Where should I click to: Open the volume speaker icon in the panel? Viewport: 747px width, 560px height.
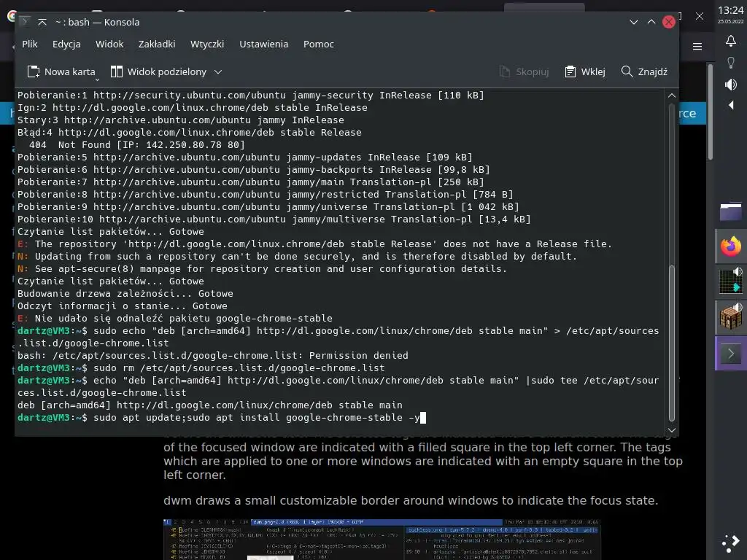(x=731, y=85)
